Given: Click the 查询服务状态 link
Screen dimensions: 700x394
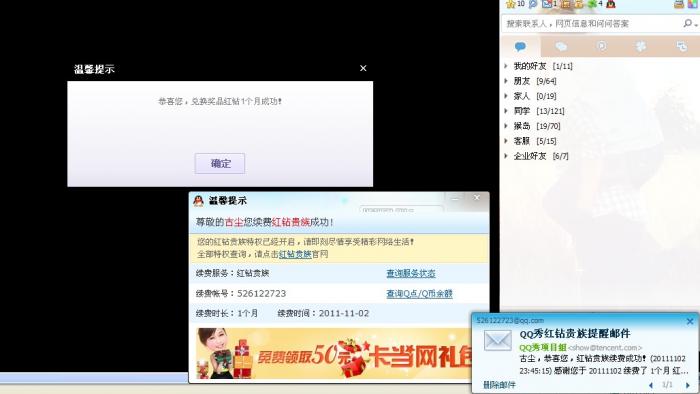Looking at the screenshot, I should (411, 273).
